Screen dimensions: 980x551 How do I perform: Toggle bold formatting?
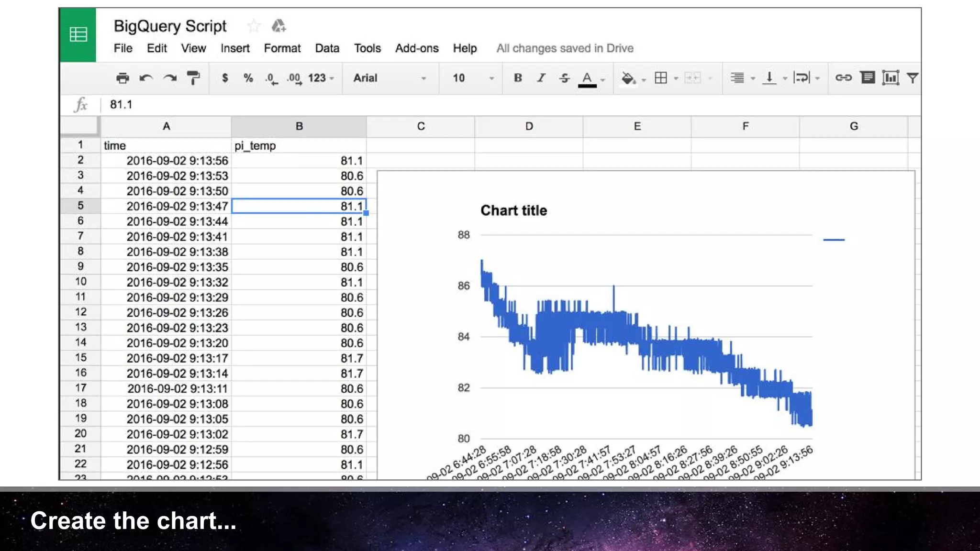click(x=518, y=78)
